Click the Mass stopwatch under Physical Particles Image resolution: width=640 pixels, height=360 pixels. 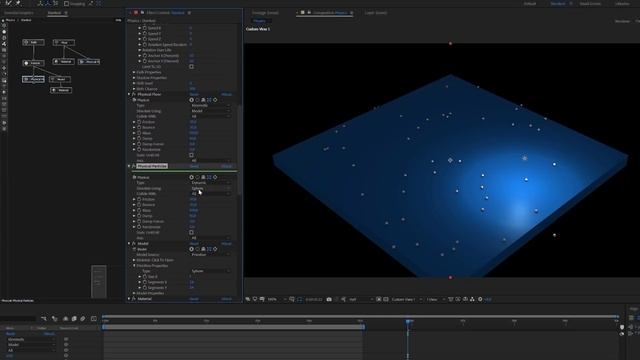(x=139, y=210)
